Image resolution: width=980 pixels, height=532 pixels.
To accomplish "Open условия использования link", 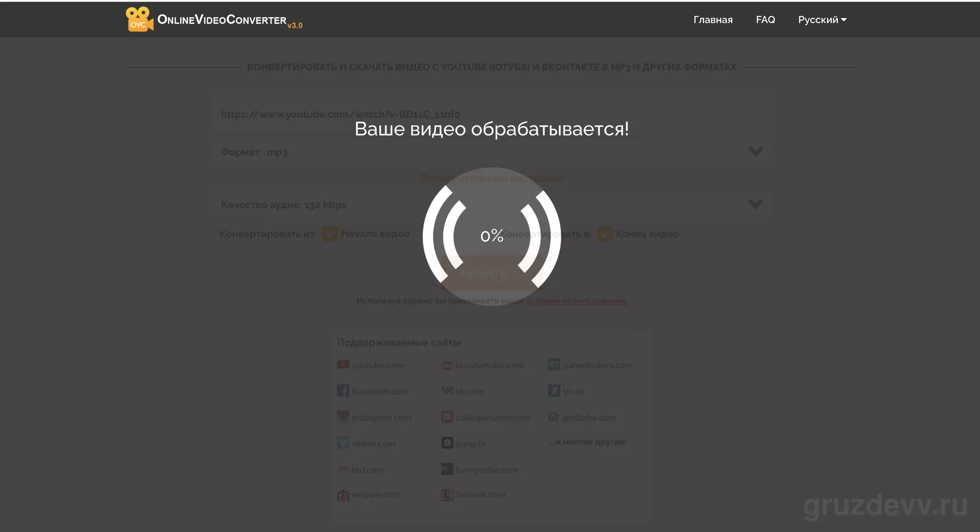I will click(576, 300).
